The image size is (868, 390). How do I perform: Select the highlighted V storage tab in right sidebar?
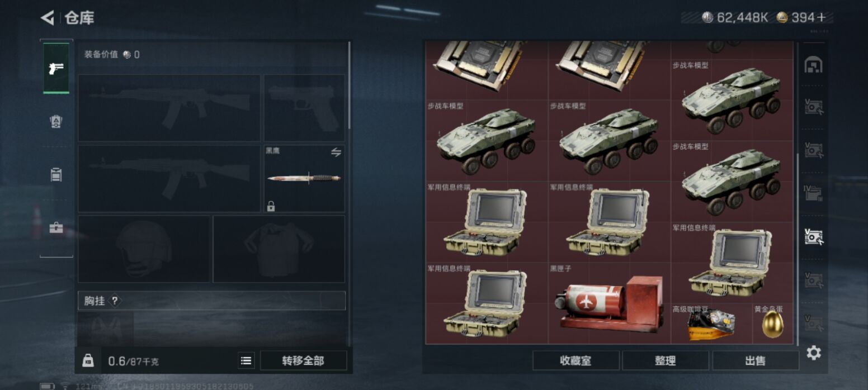(813, 237)
